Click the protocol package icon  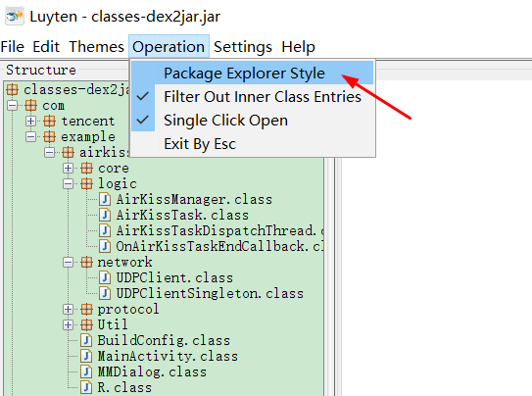pyautogui.click(x=86, y=309)
